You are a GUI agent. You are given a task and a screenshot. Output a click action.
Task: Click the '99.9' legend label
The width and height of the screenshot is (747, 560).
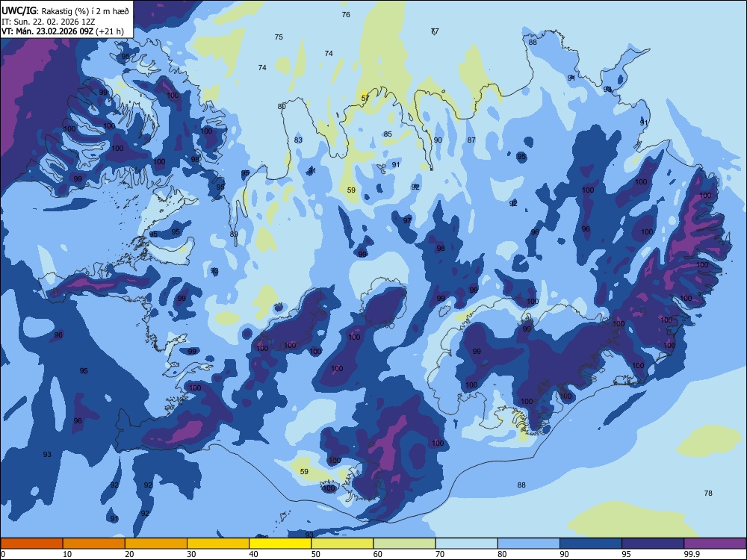coord(691,554)
